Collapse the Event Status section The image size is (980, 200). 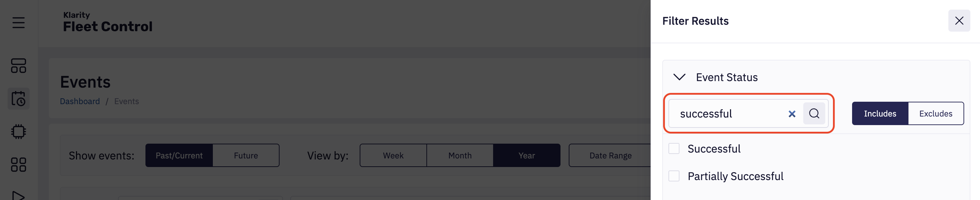(x=679, y=77)
